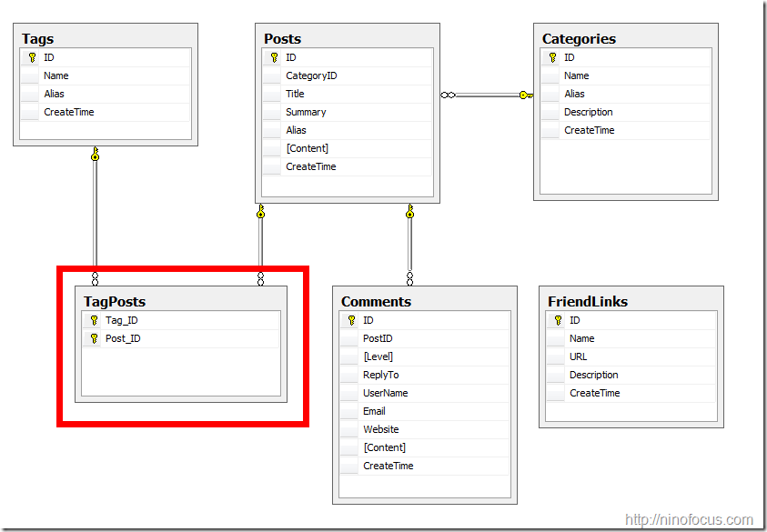Select the TagPosts table title
This screenshot has width=767, height=532.
[115, 301]
